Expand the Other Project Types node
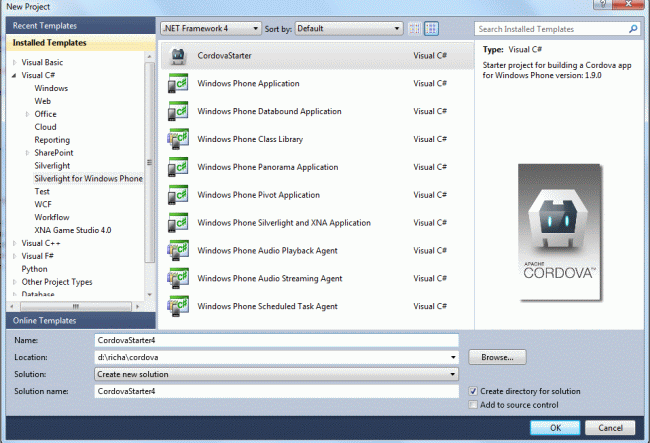This screenshot has height=443, width=650. pos(15,282)
